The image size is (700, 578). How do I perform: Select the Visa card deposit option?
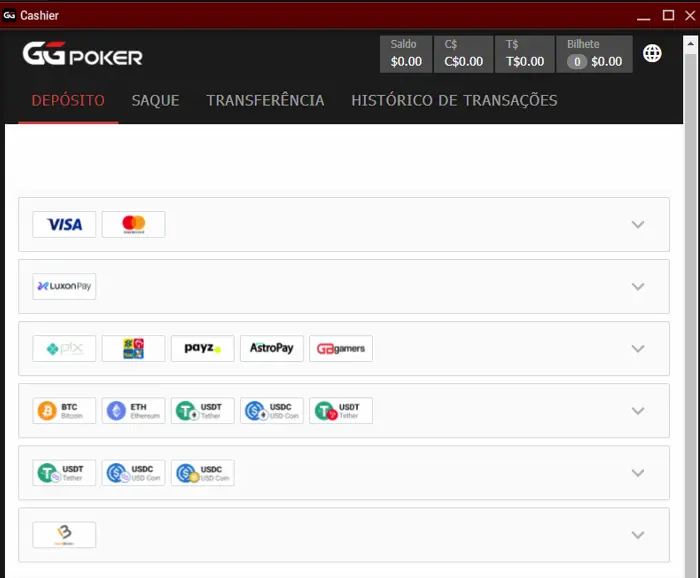click(64, 225)
